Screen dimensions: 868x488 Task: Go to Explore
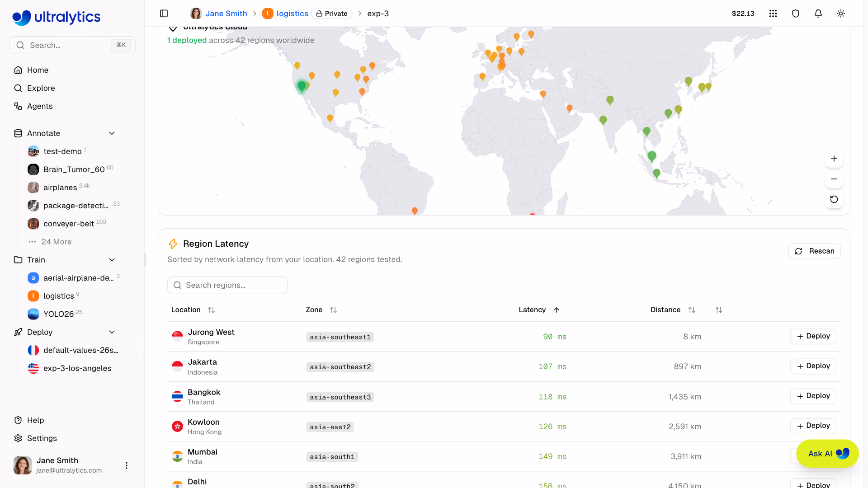[41, 88]
